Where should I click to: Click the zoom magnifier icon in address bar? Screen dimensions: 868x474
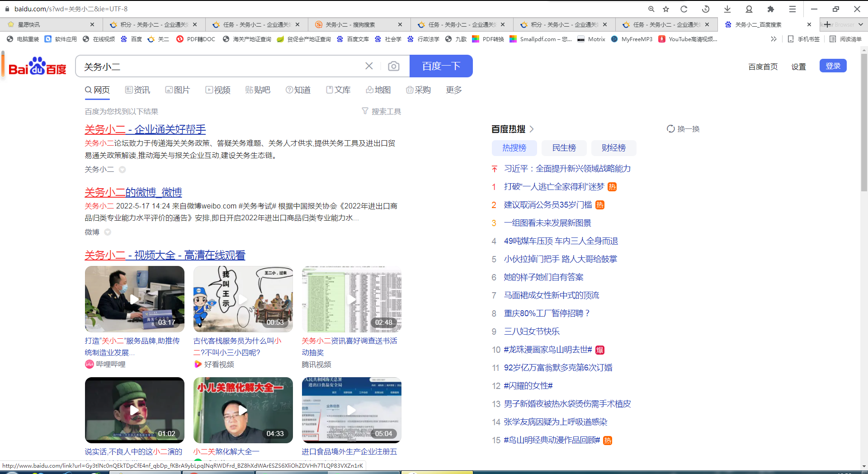coord(651,9)
